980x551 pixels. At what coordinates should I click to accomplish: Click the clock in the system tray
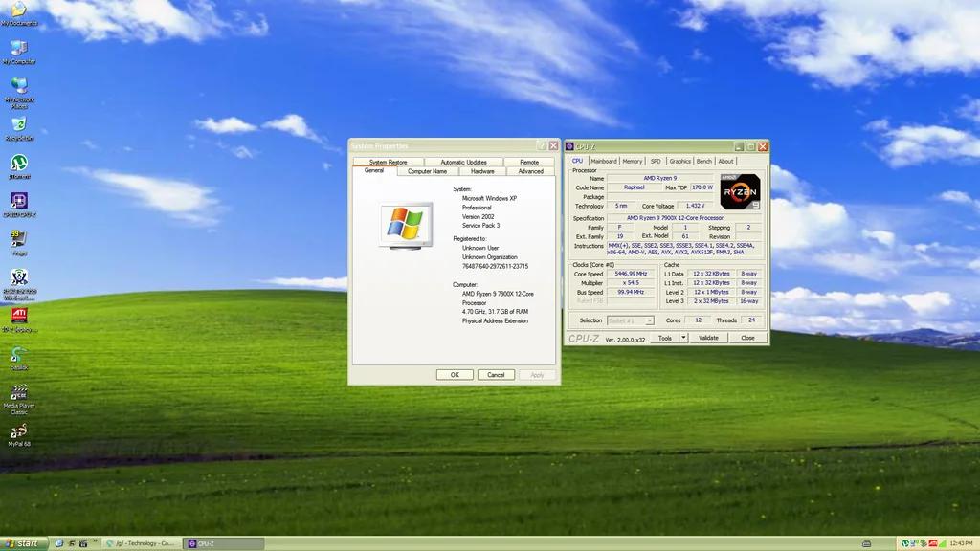coord(961,543)
